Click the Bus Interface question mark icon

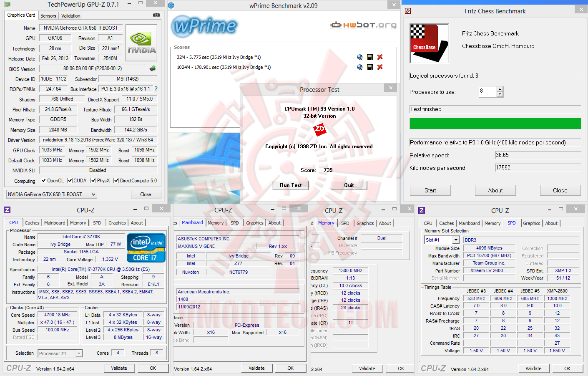click(156, 89)
